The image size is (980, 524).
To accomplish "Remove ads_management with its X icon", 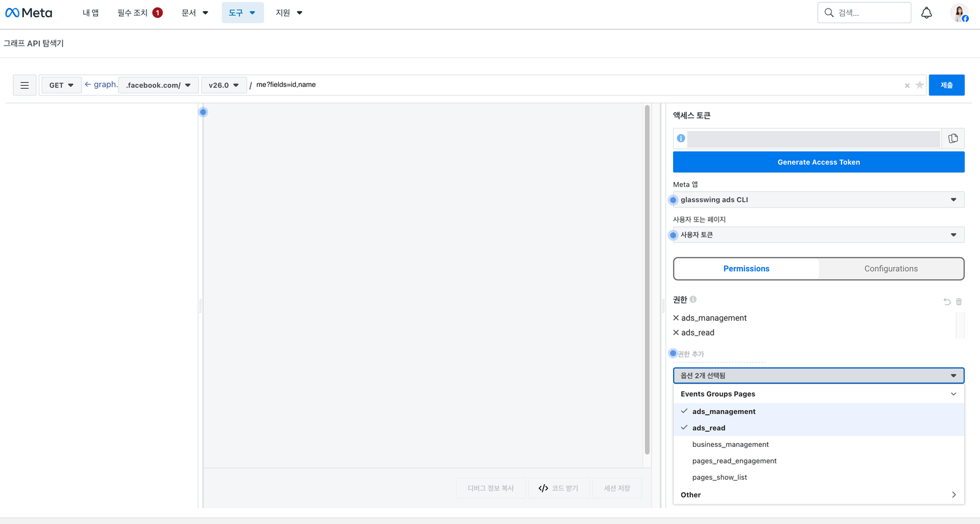I will [x=676, y=318].
